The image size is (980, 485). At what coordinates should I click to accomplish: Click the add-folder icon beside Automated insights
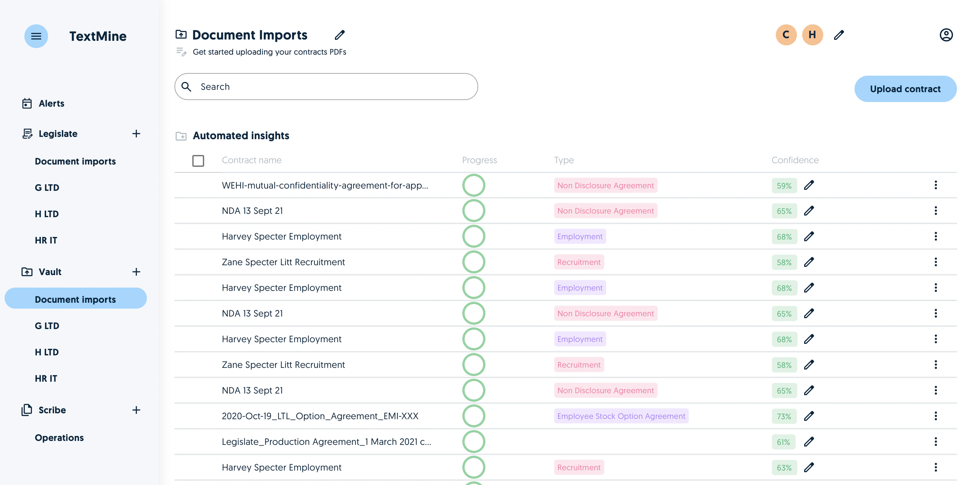point(181,136)
